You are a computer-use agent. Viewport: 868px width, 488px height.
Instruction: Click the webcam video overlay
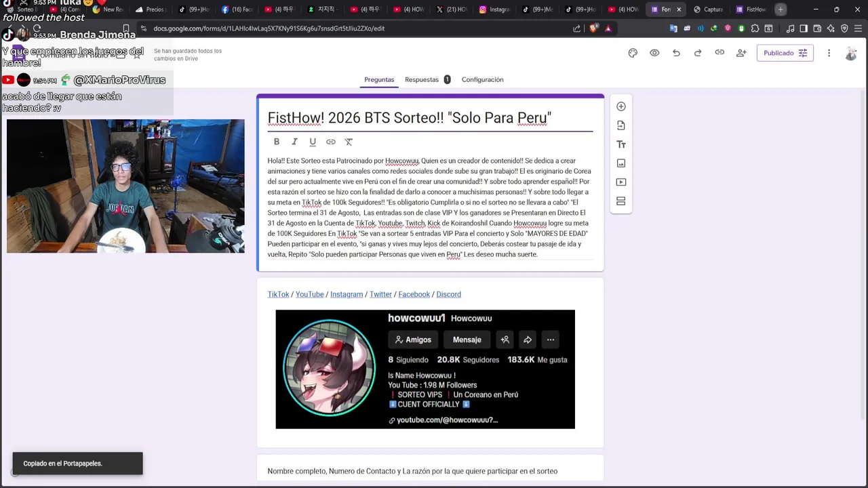pyautogui.click(x=125, y=186)
